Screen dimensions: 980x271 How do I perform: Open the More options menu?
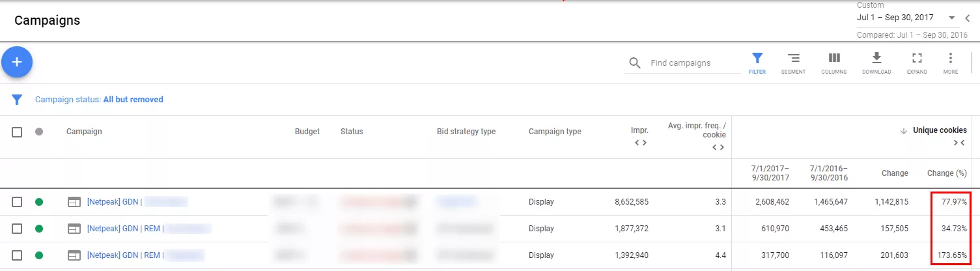951,63
